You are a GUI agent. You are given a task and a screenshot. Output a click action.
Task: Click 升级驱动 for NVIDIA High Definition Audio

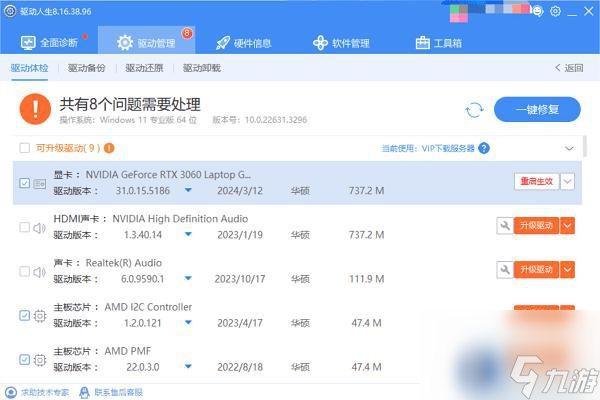click(x=536, y=225)
